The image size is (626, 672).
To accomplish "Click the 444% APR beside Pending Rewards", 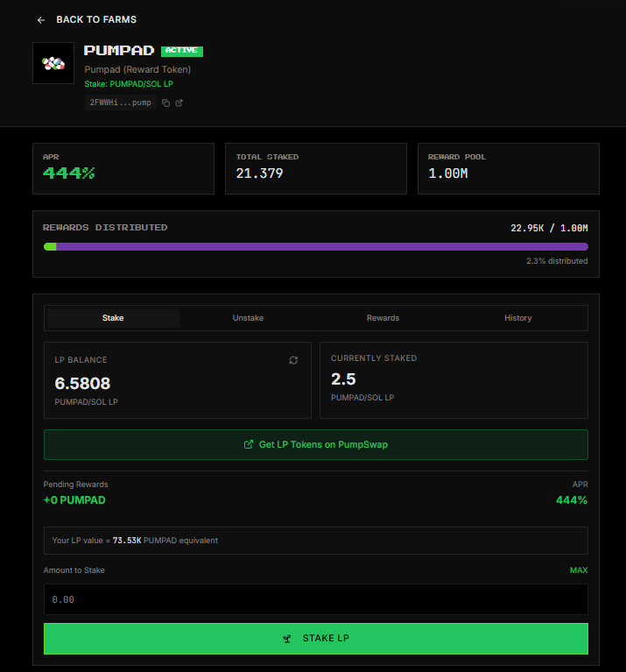I will pyautogui.click(x=572, y=500).
